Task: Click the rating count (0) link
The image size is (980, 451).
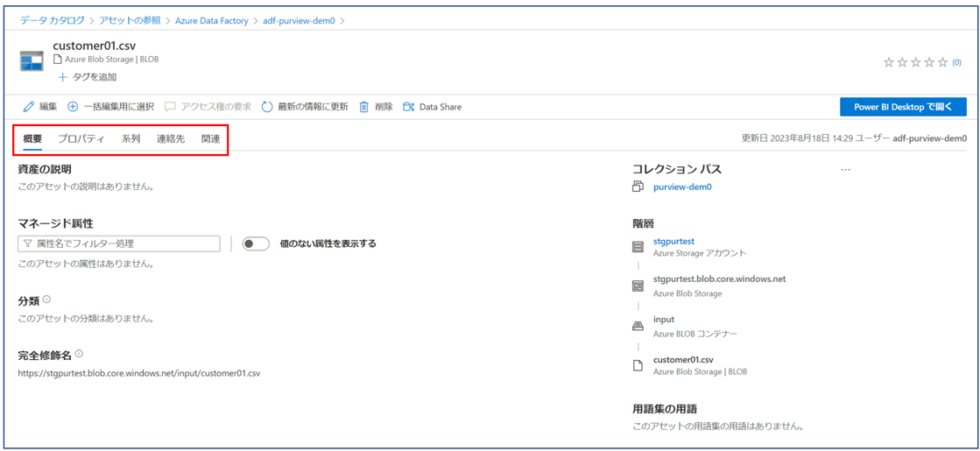Action: [x=956, y=62]
